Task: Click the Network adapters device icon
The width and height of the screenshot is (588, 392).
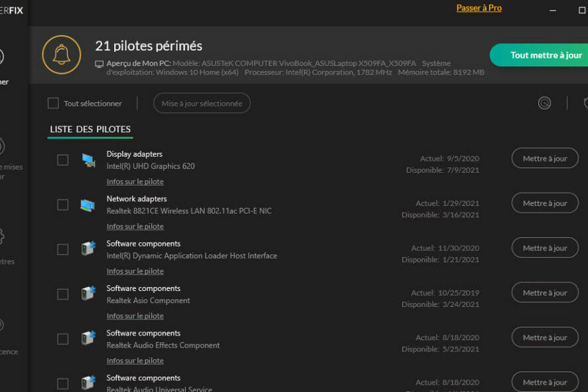Action: (x=88, y=205)
